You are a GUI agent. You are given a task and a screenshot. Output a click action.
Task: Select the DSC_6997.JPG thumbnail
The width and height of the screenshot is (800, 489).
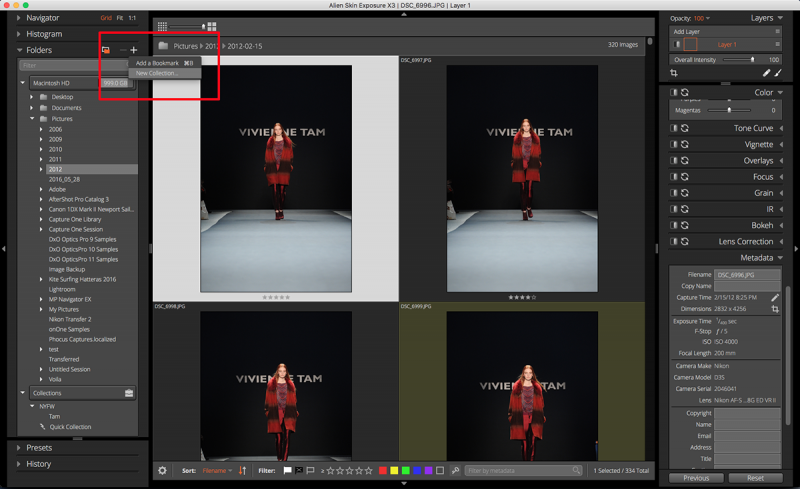[522, 179]
